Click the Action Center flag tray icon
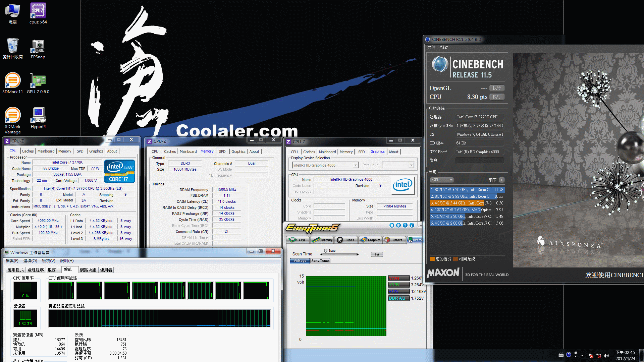 tap(590, 356)
